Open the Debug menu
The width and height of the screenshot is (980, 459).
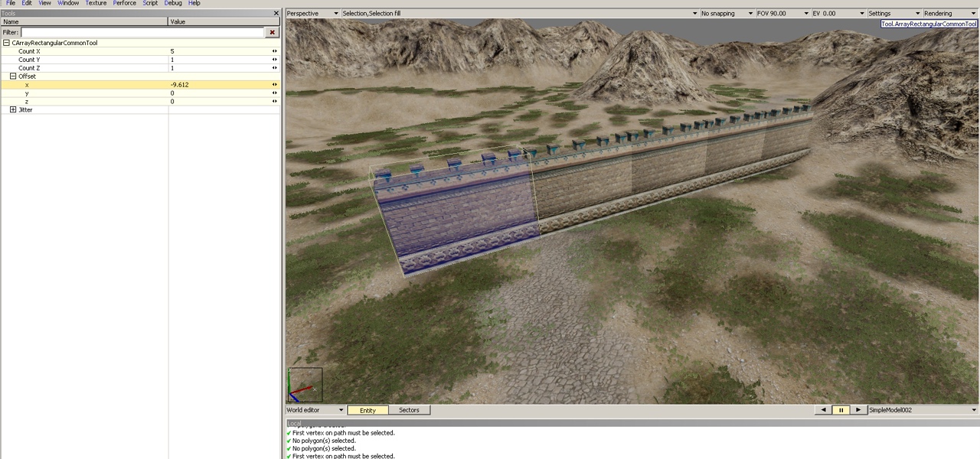point(173,3)
